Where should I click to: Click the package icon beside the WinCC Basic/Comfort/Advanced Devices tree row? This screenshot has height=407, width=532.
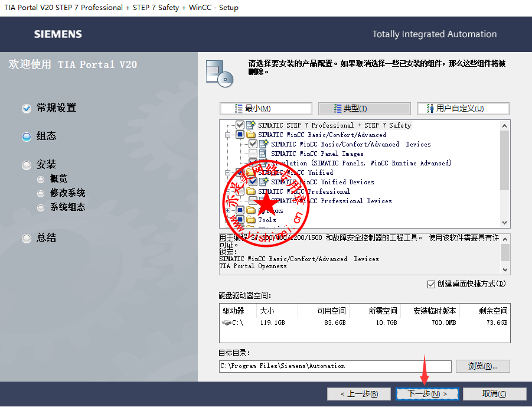click(264, 144)
